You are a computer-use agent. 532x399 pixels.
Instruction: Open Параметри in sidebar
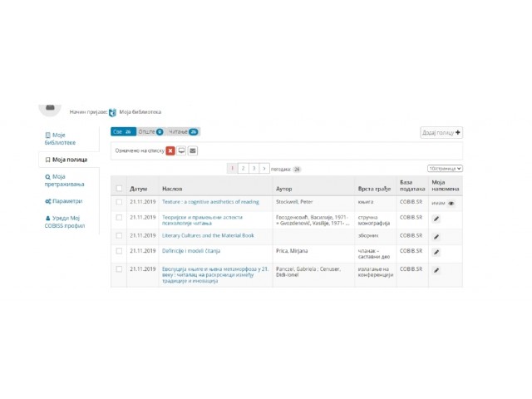tap(64, 201)
